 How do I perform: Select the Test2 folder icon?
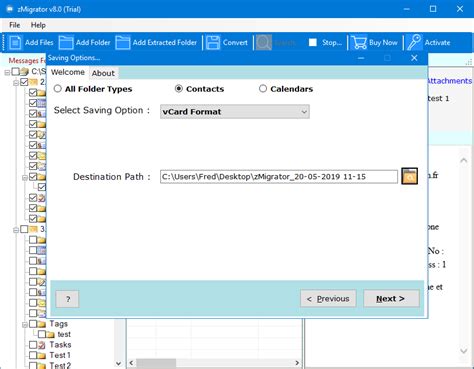point(42,365)
